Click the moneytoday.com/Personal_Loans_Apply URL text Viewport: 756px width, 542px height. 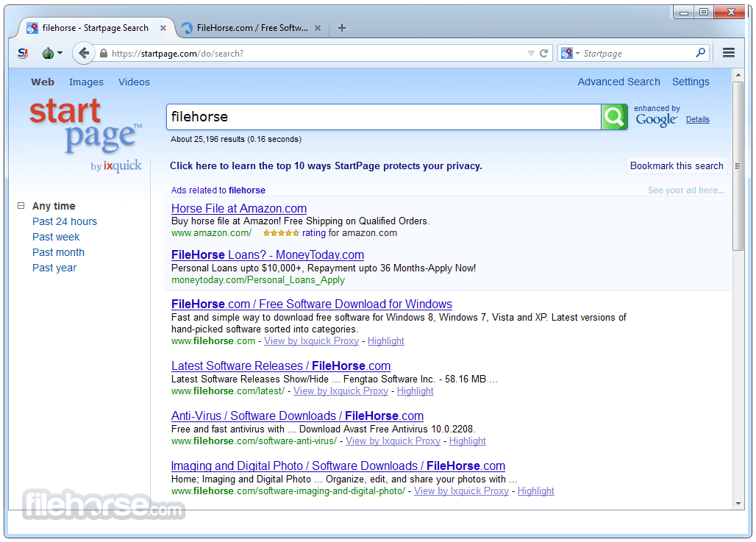click(x=258, y=280)
